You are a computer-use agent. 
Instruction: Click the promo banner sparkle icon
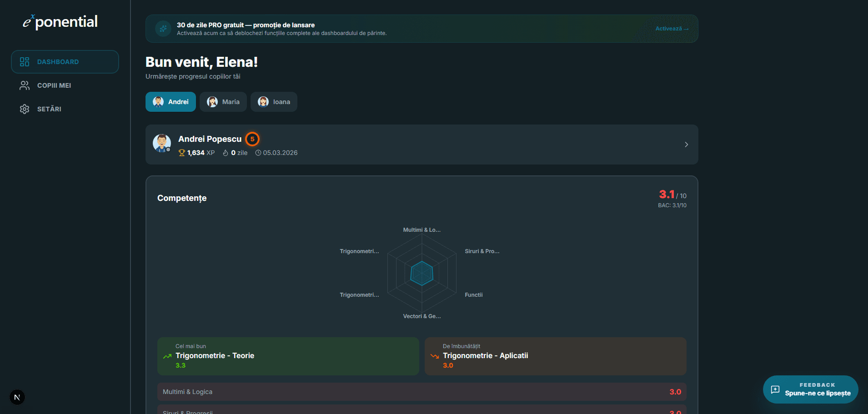coord(163,29)
